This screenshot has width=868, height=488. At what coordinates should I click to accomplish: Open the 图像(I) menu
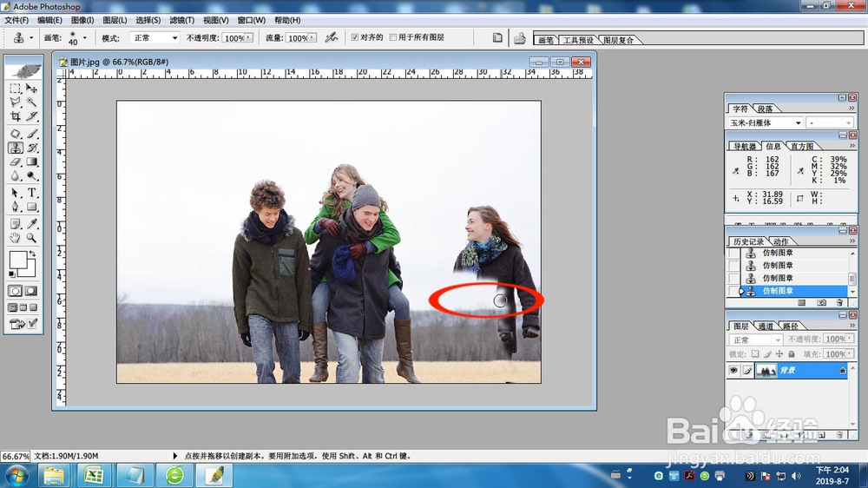pos(82,20)
